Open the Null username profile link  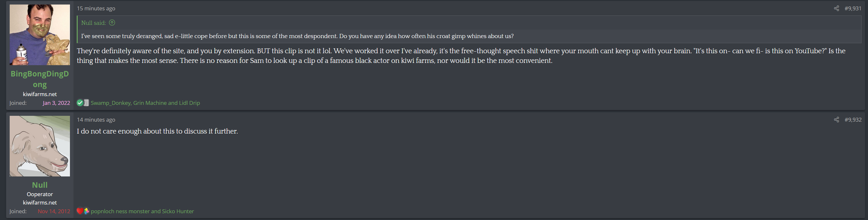click(40, 185)
